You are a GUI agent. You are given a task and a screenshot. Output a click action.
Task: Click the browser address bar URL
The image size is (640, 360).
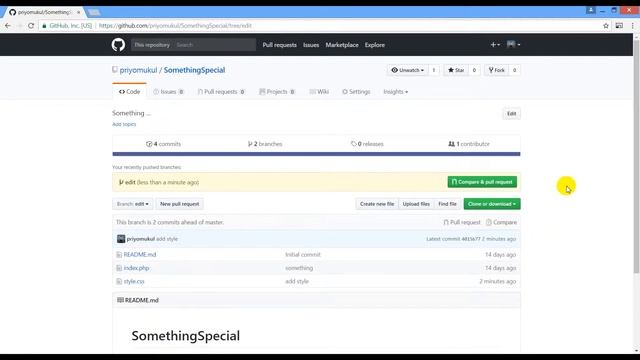pyautogui.click(x=176, y=25)
